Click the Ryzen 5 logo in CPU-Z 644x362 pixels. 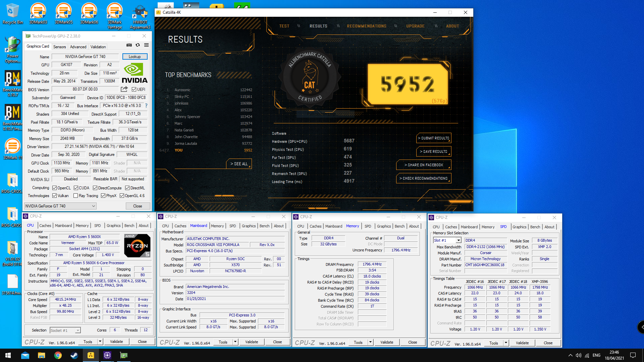[x=137, y=246]
